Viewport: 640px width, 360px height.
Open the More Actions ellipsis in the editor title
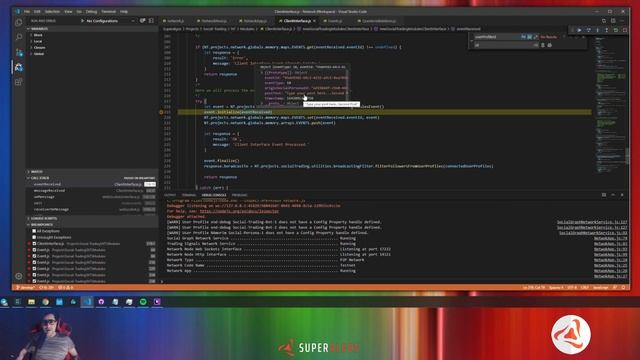[622, 20]
